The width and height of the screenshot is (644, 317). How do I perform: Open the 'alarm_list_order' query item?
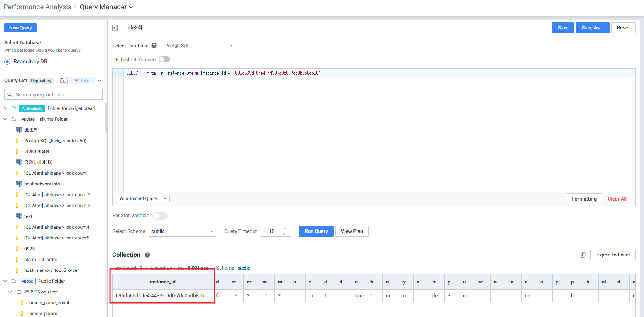point(41,260)
